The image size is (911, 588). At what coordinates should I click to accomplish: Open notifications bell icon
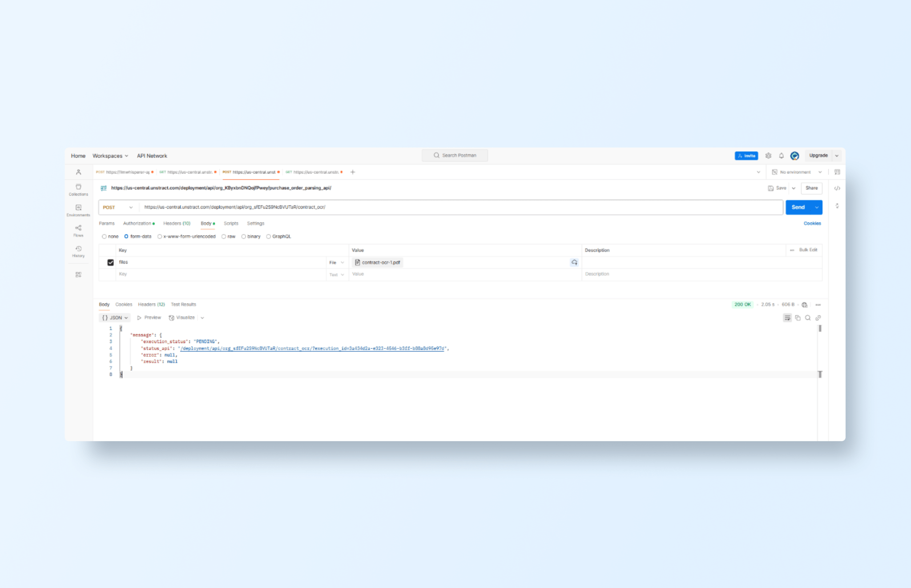(782, 156)
